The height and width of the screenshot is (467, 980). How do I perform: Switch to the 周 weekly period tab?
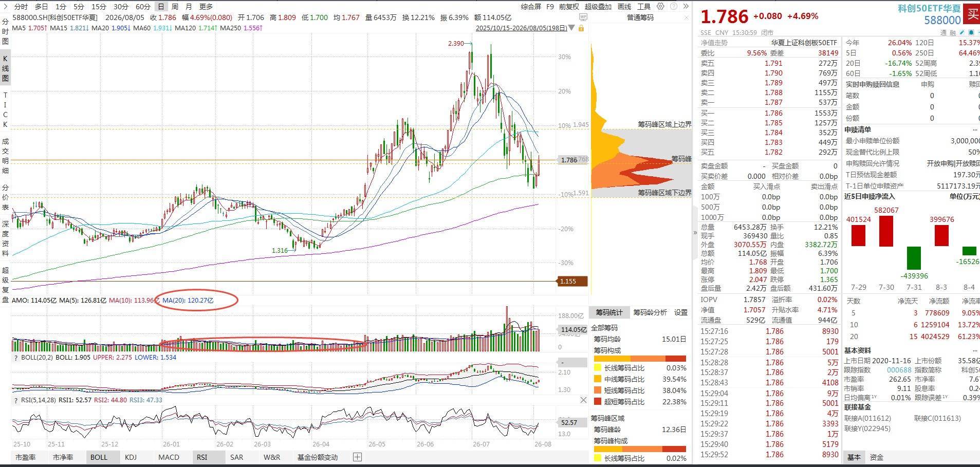click(175, 7)
